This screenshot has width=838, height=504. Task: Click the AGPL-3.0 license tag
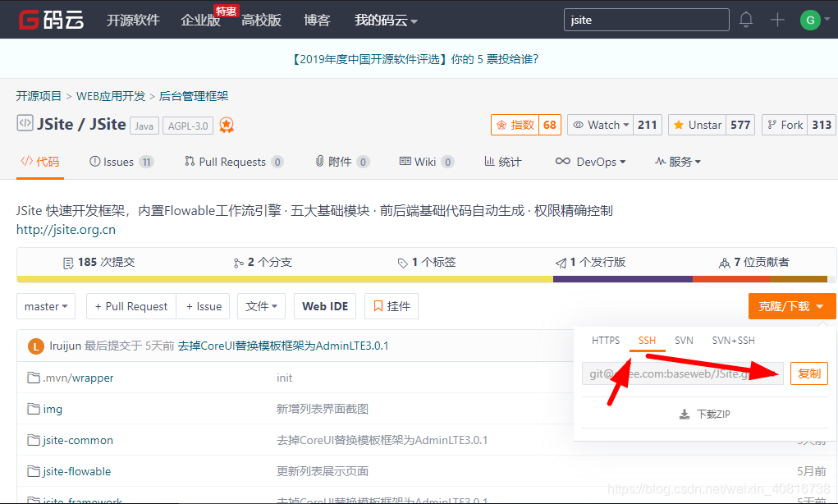(188, 126)
